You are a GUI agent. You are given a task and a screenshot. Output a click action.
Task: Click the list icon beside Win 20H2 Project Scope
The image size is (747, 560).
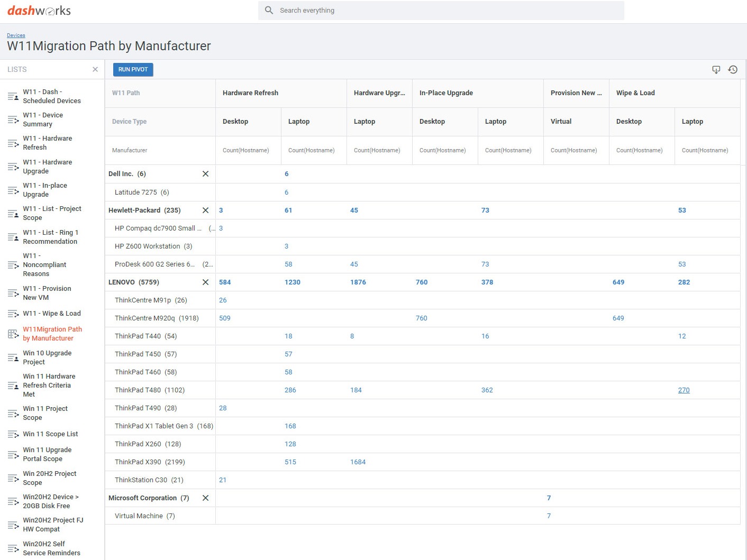point(13,478)
